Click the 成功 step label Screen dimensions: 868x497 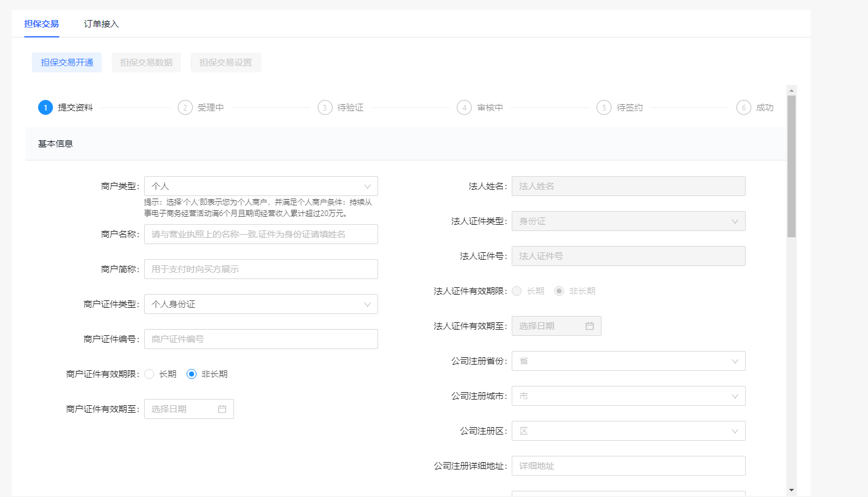pyautogui.click(x=765, y=107)
